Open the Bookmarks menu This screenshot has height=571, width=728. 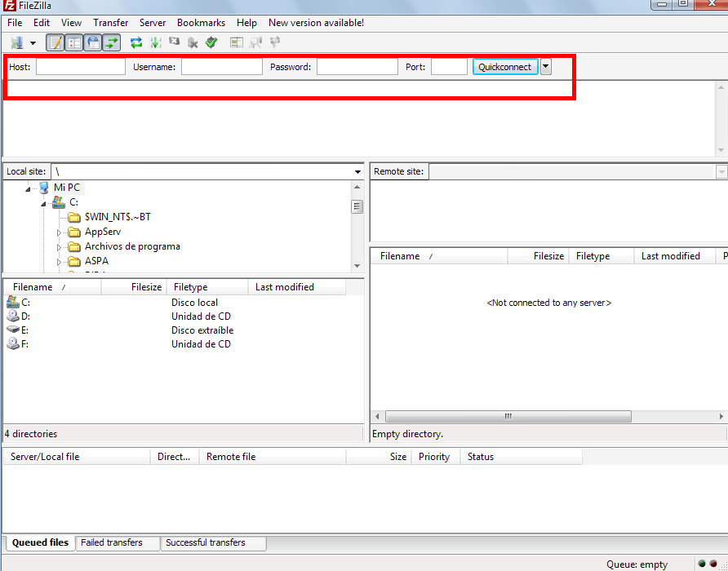(x=201, y=23)
